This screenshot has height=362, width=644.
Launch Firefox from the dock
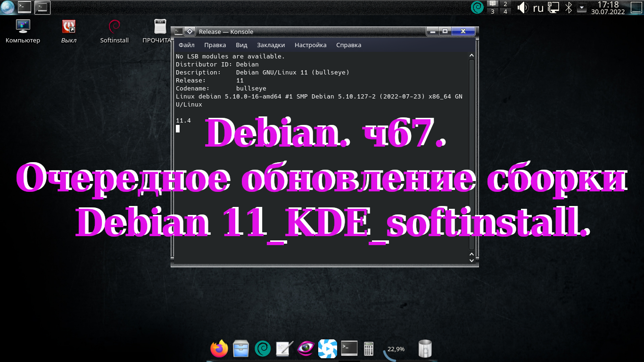point(219,348)
